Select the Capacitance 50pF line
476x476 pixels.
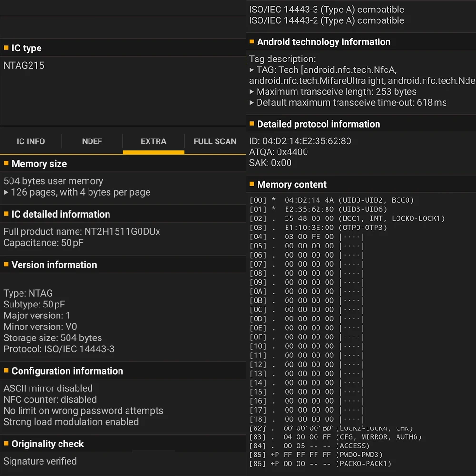43,243
